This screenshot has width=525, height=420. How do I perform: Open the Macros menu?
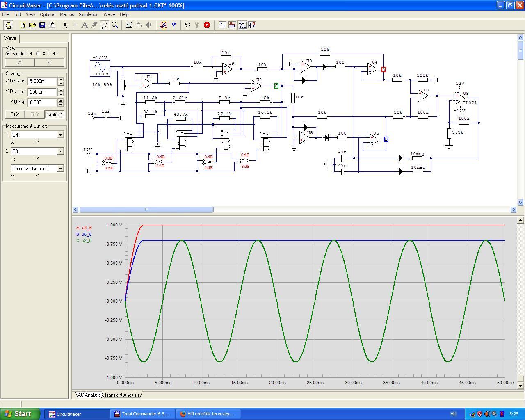click(67, 14)
